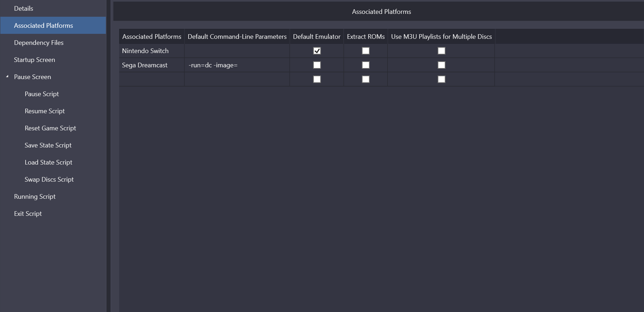Image resolution: width=644 pixels, height=312 pixels.
Task: Collapse the Pause Screen tree arrow
Action: click(7, 77)
